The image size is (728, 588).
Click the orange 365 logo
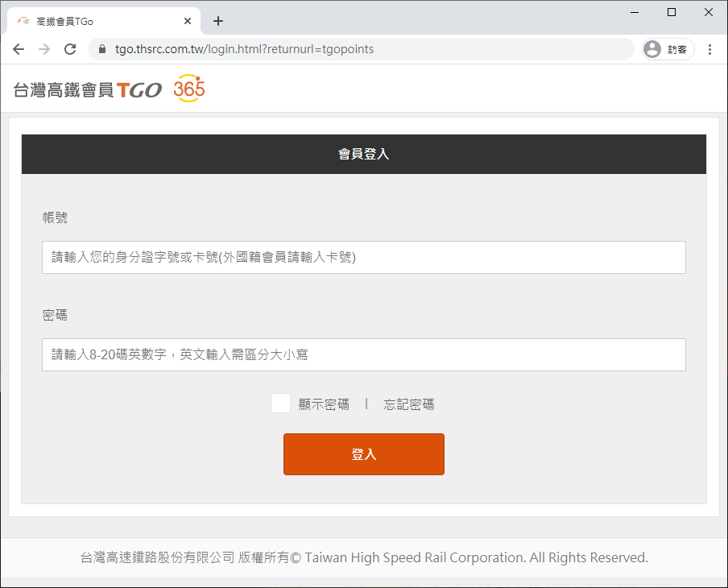[189, 89]
